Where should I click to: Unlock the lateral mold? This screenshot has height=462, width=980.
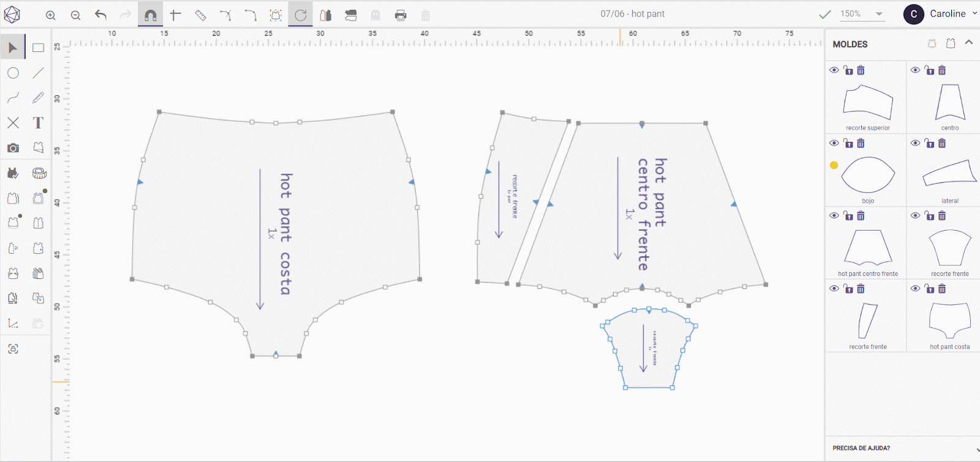point(929,143)
